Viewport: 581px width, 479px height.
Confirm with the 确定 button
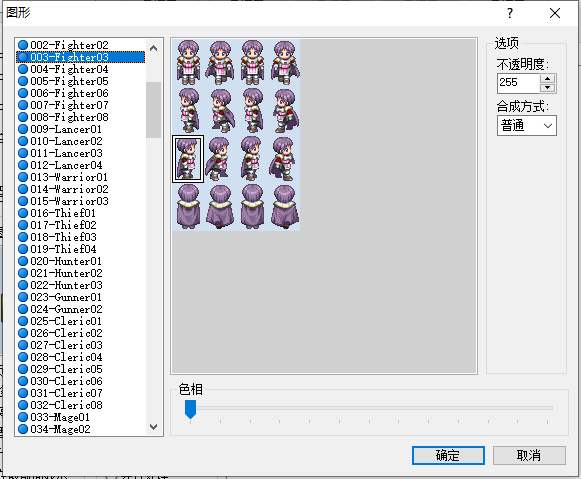coord(448,455)
